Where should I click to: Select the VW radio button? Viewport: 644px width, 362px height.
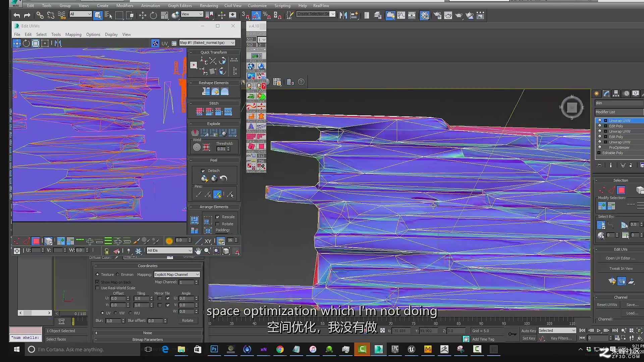coord(115,313)
